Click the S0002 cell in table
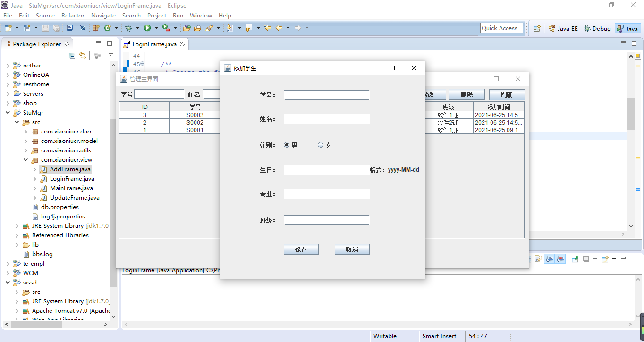This screenshot has width=644, height=342. tap(195, 122)
